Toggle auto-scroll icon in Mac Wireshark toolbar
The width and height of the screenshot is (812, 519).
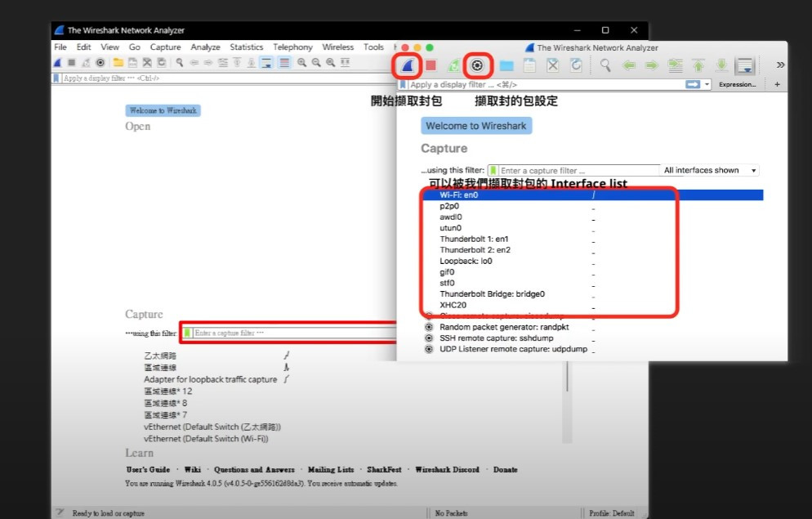point(745,65)
